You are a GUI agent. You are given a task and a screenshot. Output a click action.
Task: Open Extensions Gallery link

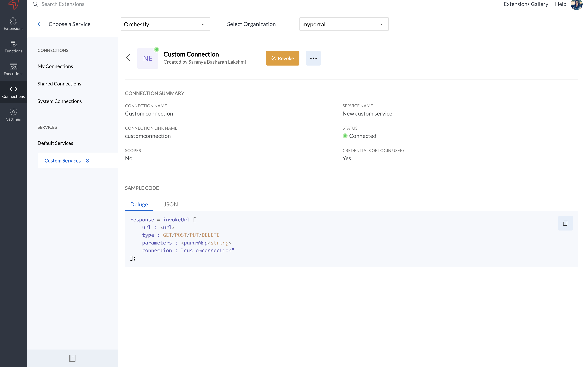click(x=526, y=4)
